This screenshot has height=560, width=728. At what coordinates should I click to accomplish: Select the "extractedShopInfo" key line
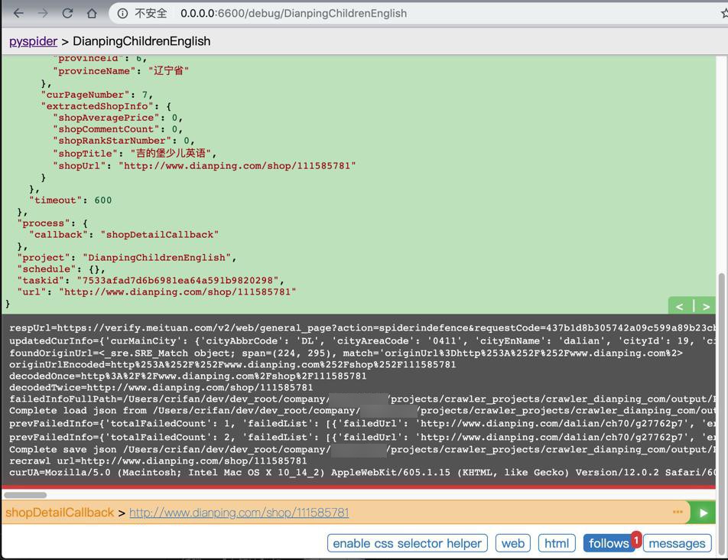pos(106,106)
